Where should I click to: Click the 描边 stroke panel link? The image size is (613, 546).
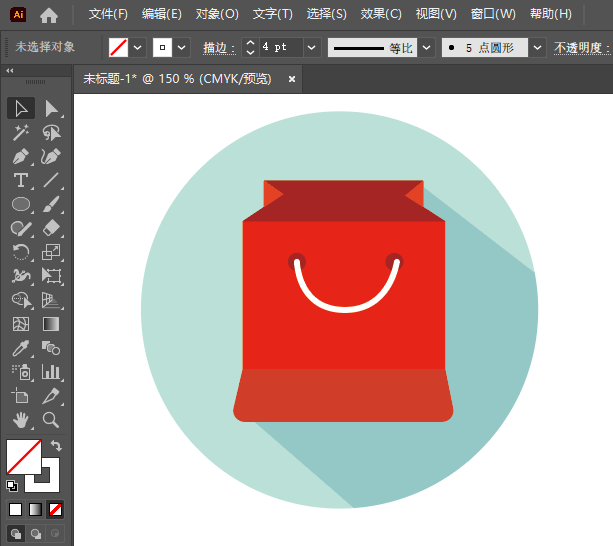pyautogui.click(x=219, y=48)
